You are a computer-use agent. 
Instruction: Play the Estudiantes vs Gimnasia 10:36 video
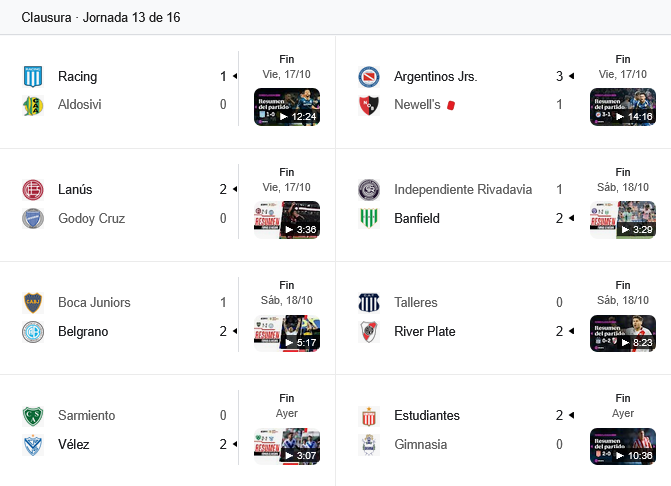coord(623,446)
